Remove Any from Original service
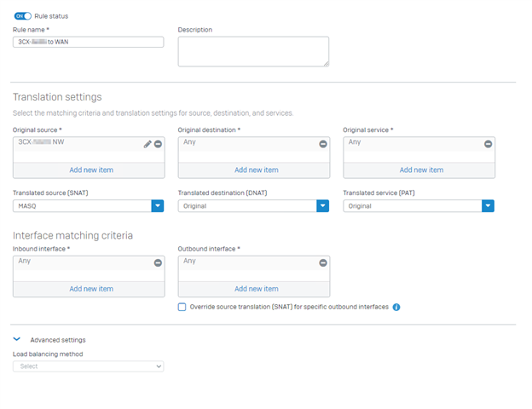The image size is (532, 409). click(488, 144)
